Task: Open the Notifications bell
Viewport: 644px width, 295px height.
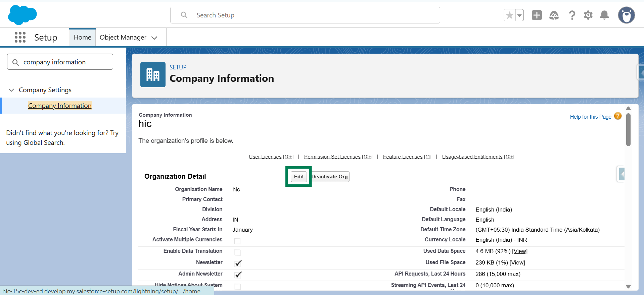Action: (604, 15)
